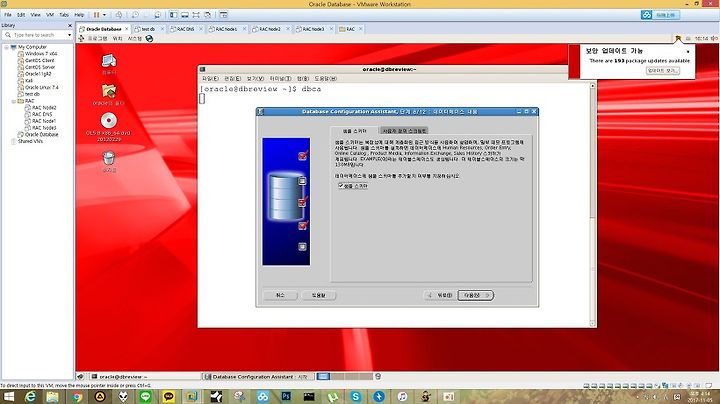The width and height of the screenshot is (720, 404).
Task: Click the update button in the notification popup
Action: [x=663, y=71]
